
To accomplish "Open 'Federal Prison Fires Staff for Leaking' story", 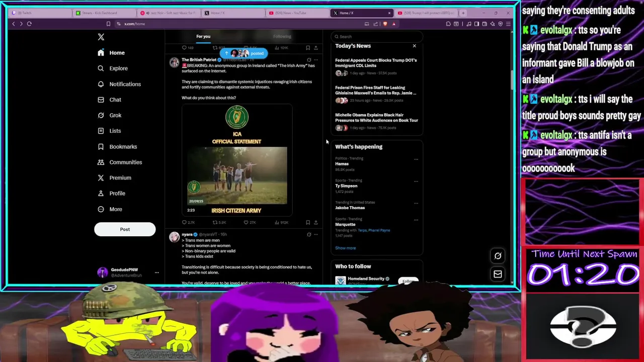I will point(376,90).
